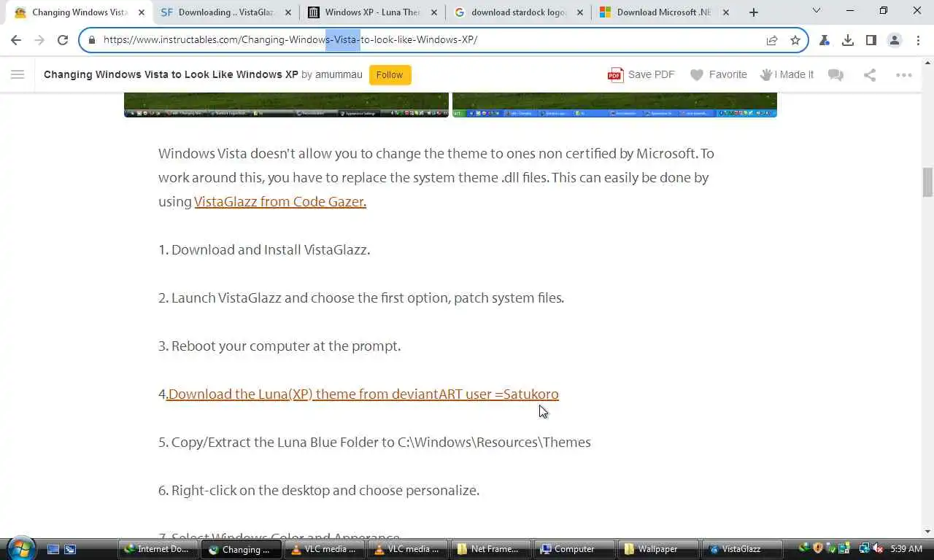Open Chrome three-dot menu
This screenshot has width=934, height=560.
(x=918, y=40)
